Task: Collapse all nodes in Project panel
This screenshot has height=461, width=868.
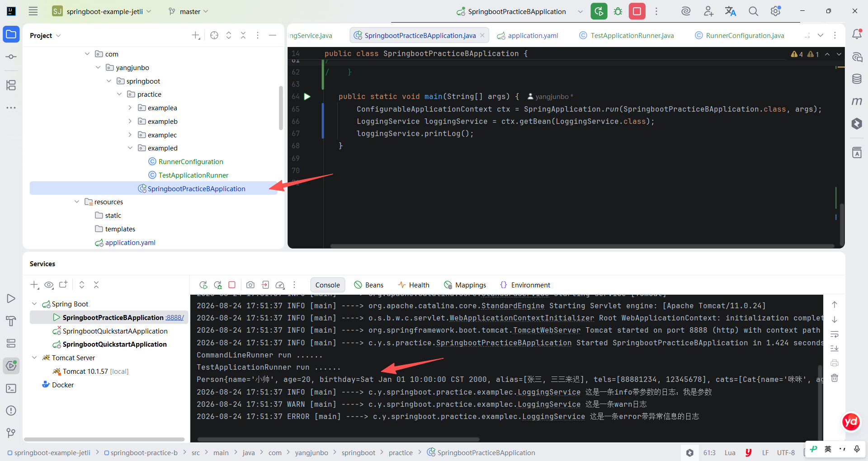Action: click(x=243, y=35)
